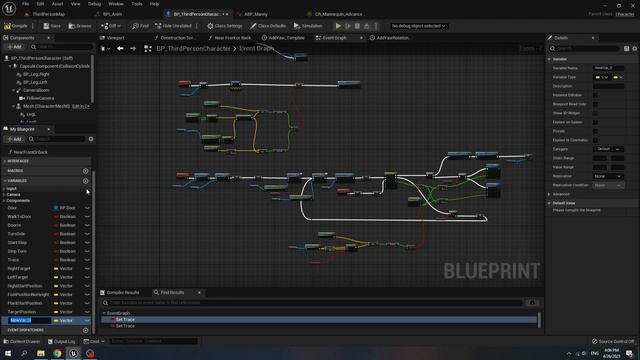
Task: Select the BP_Leg_Right component
Action: [x=36, y=74]
